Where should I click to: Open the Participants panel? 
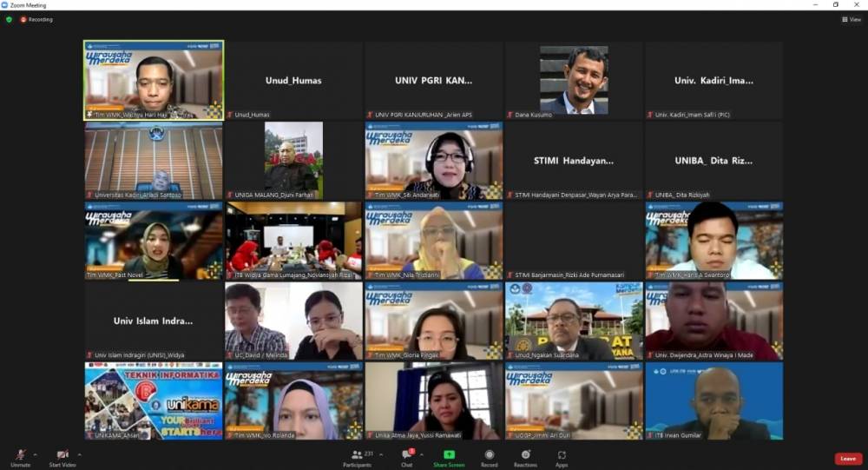(357, 456)
